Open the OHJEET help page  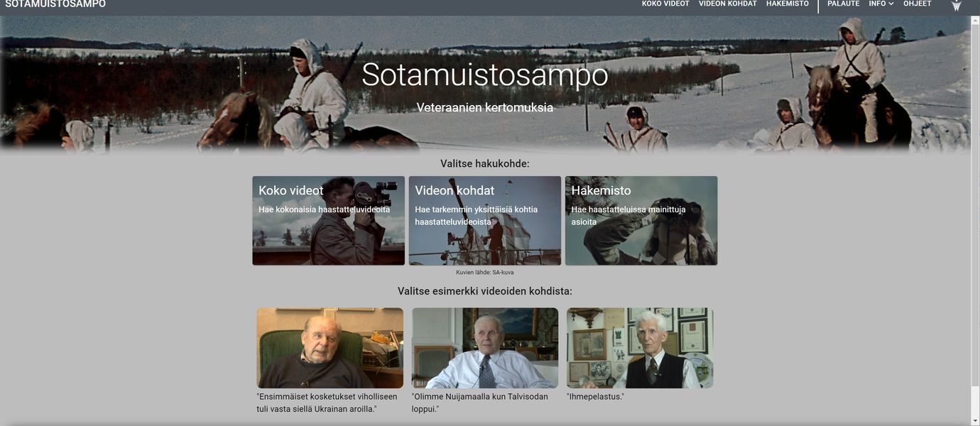pos(918,4)
